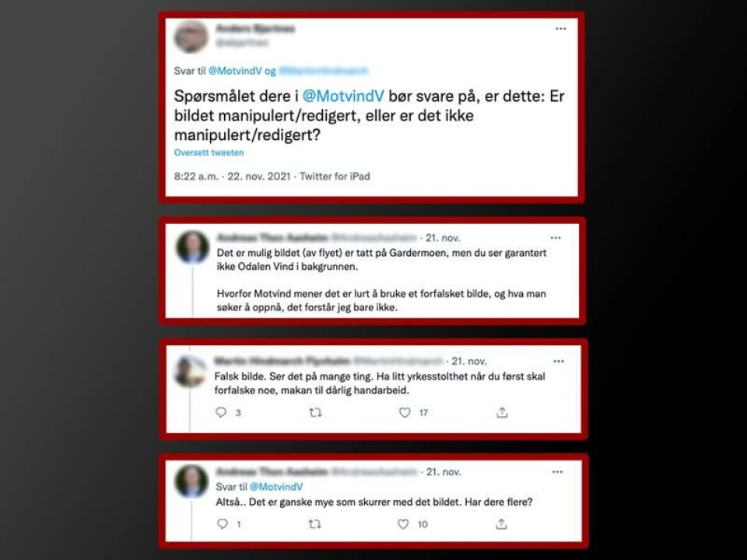Open the more options dots on the bottom tweet
747x560 pixels.
click(x=557, y=472)
